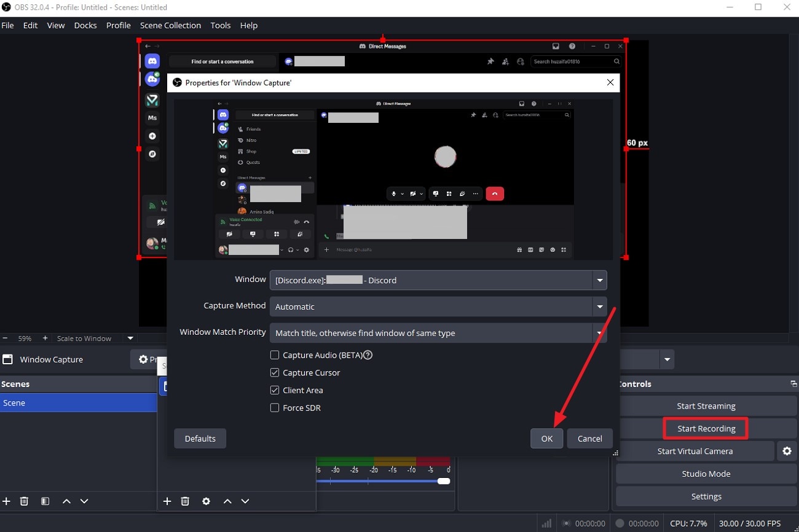The width and height of the screenshot is (799, 532).
Task: Open the Tools menu
Action: pyautogui.click(x=220, y=25)
